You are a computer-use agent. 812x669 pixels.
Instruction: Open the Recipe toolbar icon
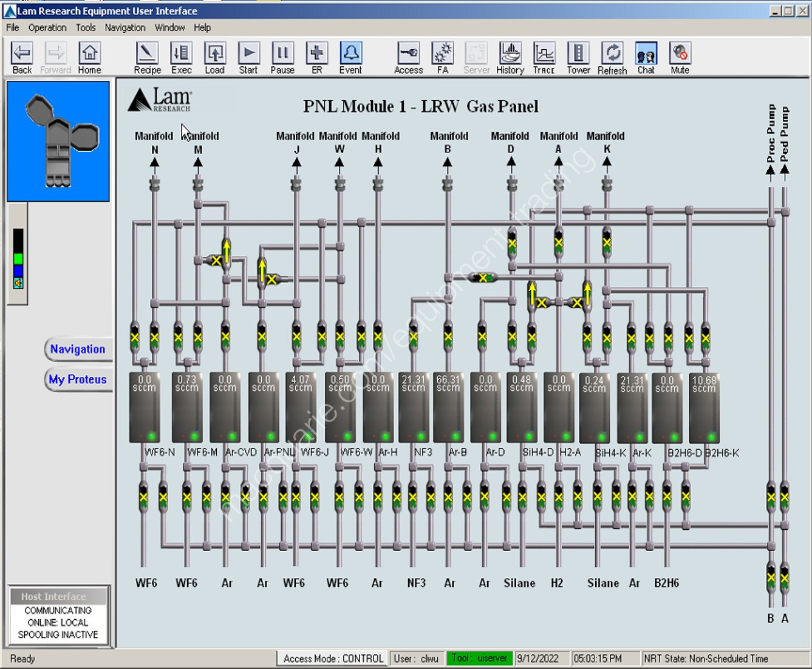pos(147,58)
